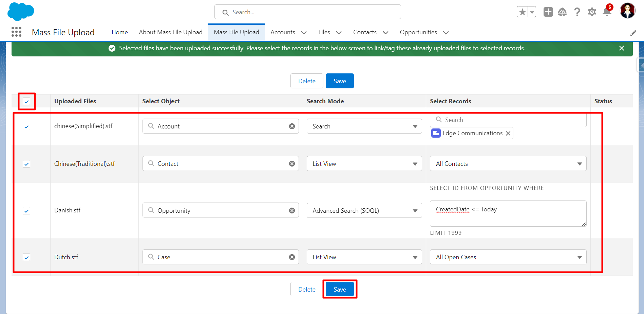Viewport: 644px width, 314px height.
Task: Click the chinese(Simplified).stf file name
Action: 83,126
